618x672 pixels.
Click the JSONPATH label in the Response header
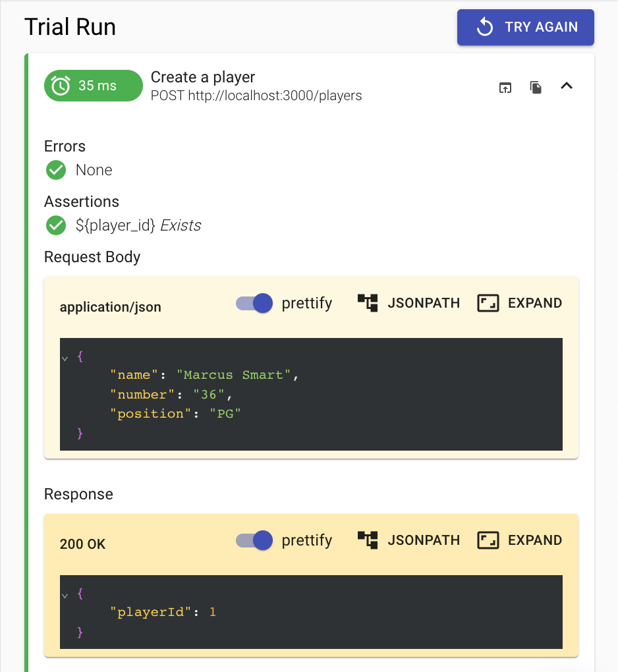coord(424,540)
